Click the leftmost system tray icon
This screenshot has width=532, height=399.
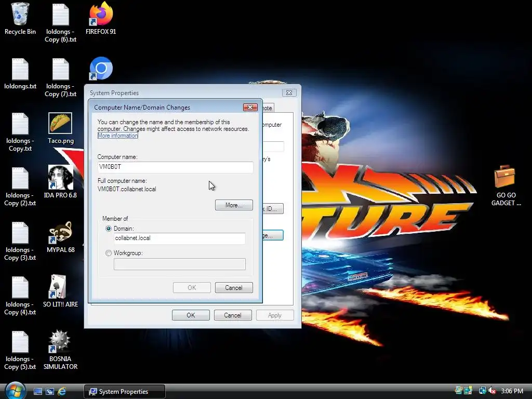tap(459, 391)
